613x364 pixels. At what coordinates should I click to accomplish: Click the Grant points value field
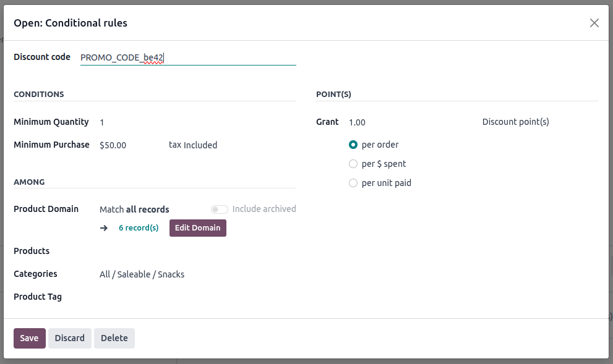(408, 122)
